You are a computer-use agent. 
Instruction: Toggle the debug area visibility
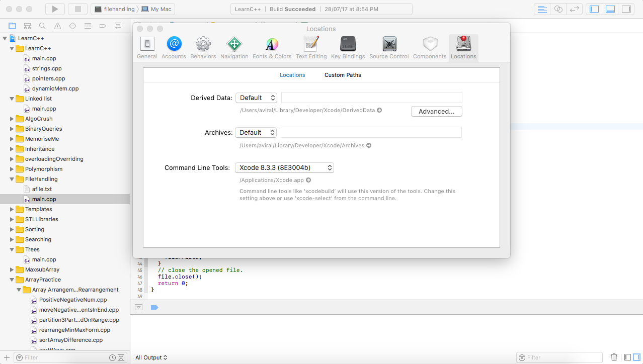click(610, 9)
